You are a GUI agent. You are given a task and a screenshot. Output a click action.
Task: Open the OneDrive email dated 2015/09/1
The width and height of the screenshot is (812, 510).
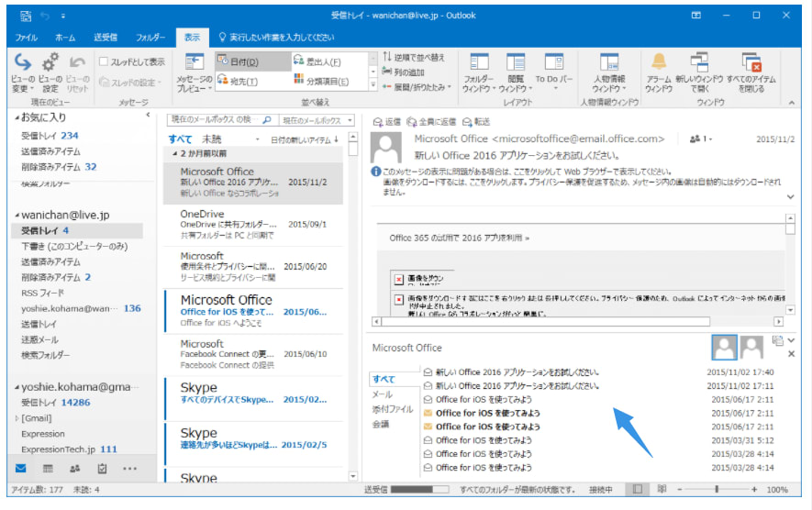click(x=253, y=225)
